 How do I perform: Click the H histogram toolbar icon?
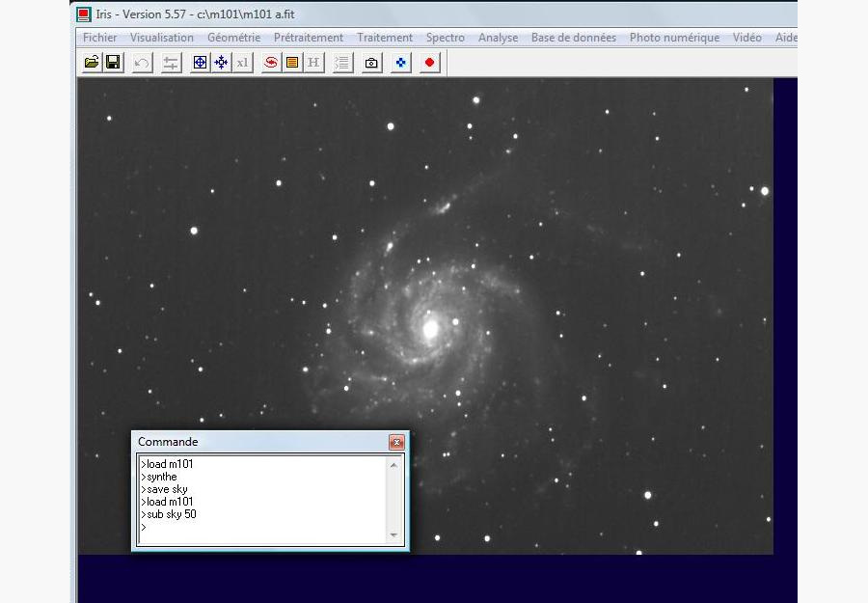point(313,63)
